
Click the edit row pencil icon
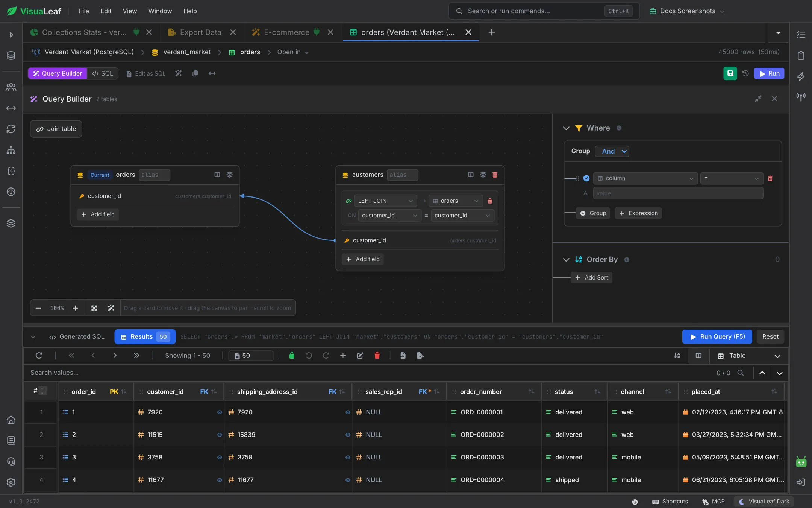(x=360, y=356)
